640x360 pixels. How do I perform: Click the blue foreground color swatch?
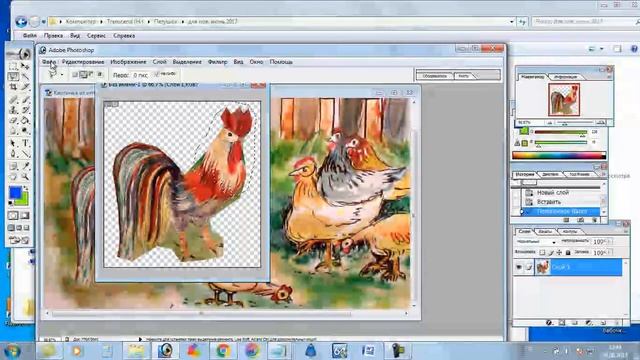click(x=15, y=193)
